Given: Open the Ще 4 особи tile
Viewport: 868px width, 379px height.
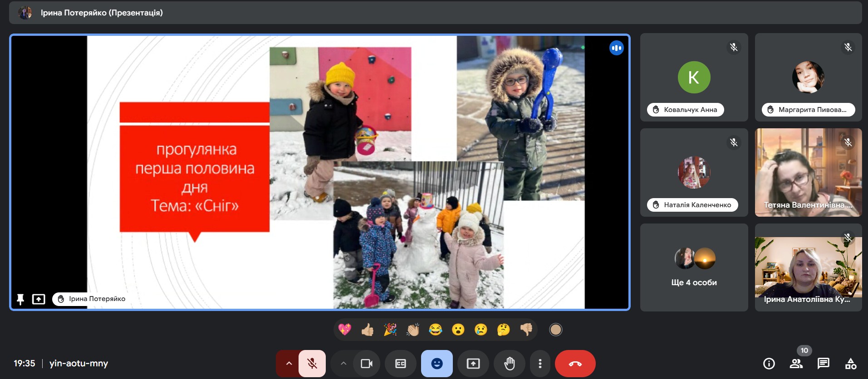Looking at the screenshot, I should (694, 267).
